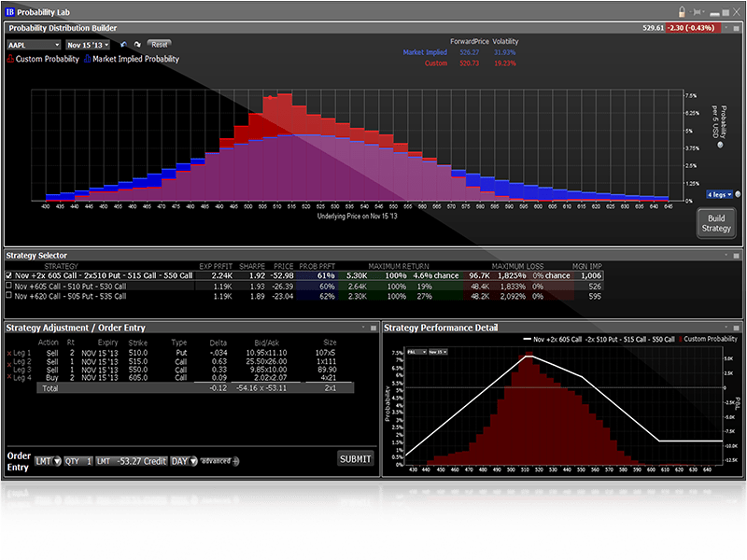This screenshot has height=560, width=747.
Task: Click the MGN IMP column header
Action: [x=587, y=266]
